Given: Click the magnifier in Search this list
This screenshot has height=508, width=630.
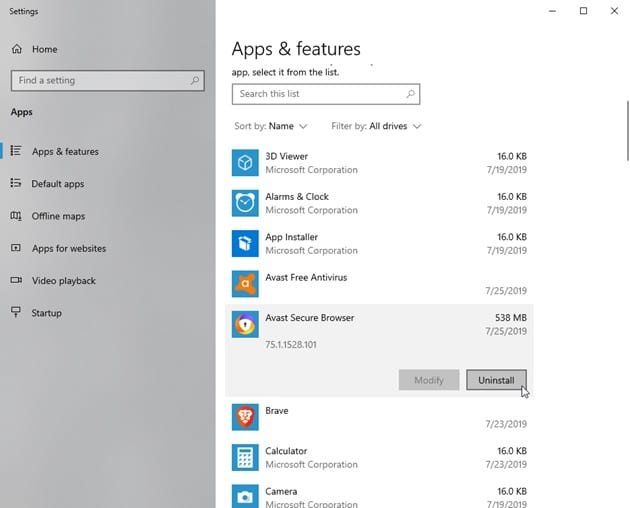Looking at the screenshot, I should (x=410, y=94).
